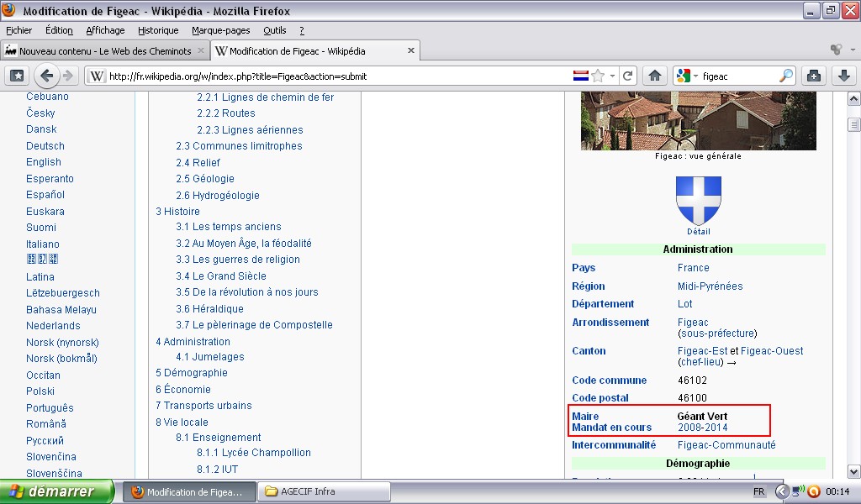Open the address bar history dropdown
The image size is (861, 504).
(612, 76)
